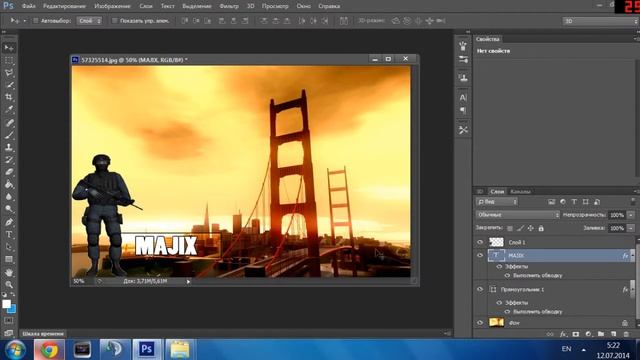Select the Pen tool

9,222
